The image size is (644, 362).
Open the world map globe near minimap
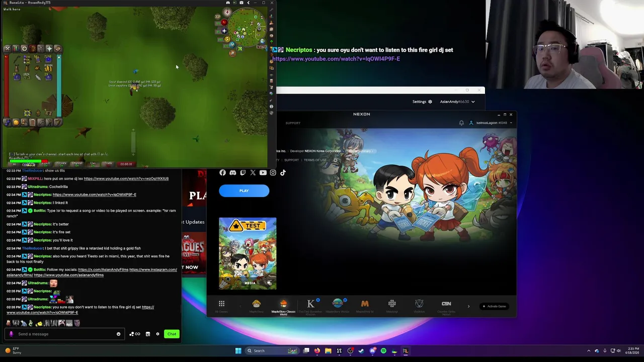pos(263,41)
